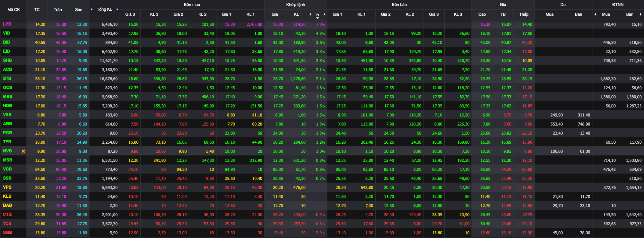Image resolution: width=644 pixels, height=238 pixels.
Task: Open the SSB stock symbol
Action: (x=7, y=178)
